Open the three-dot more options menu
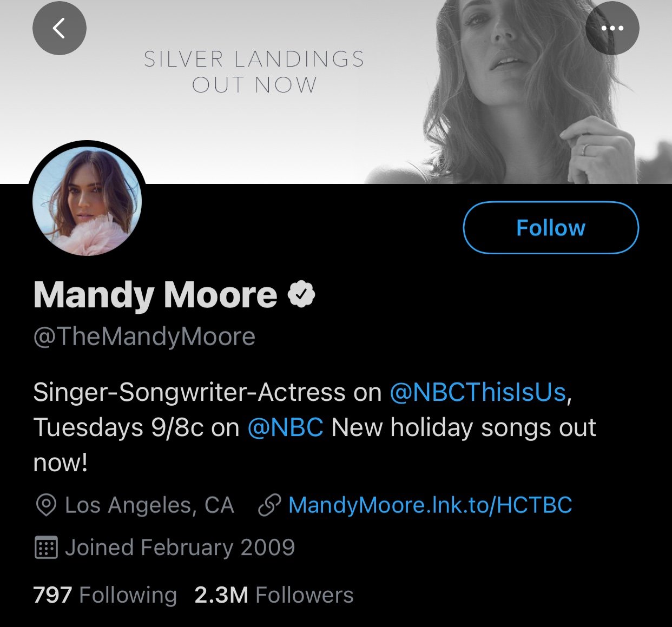Image resolution: width=672 pixels, height=627 pixels. pyautogui.click(x=612, y=28)
